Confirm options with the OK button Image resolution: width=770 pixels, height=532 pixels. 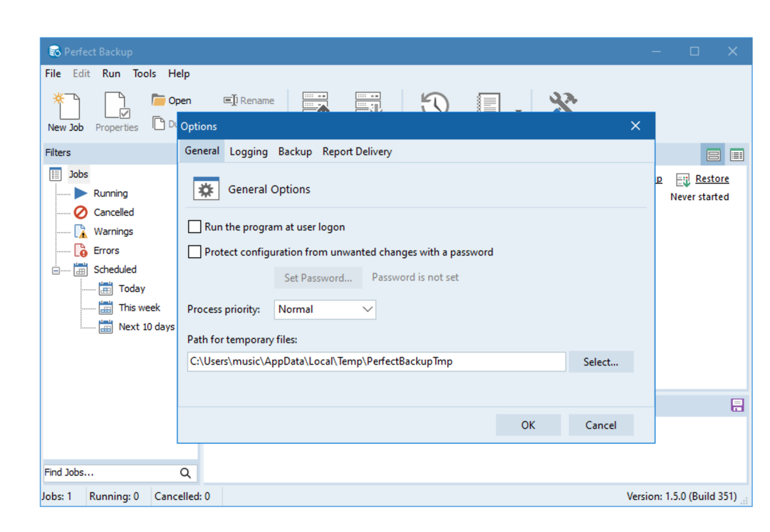[529, 425]
